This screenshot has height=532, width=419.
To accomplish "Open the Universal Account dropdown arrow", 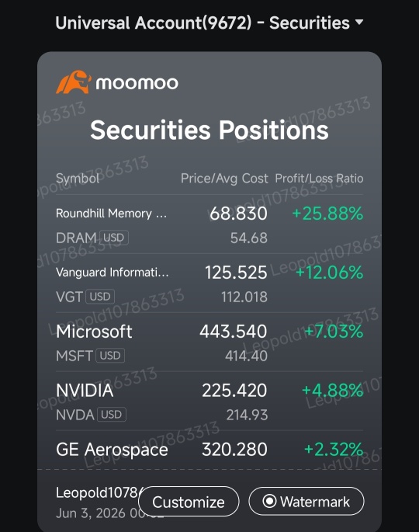I will point(359,23).
